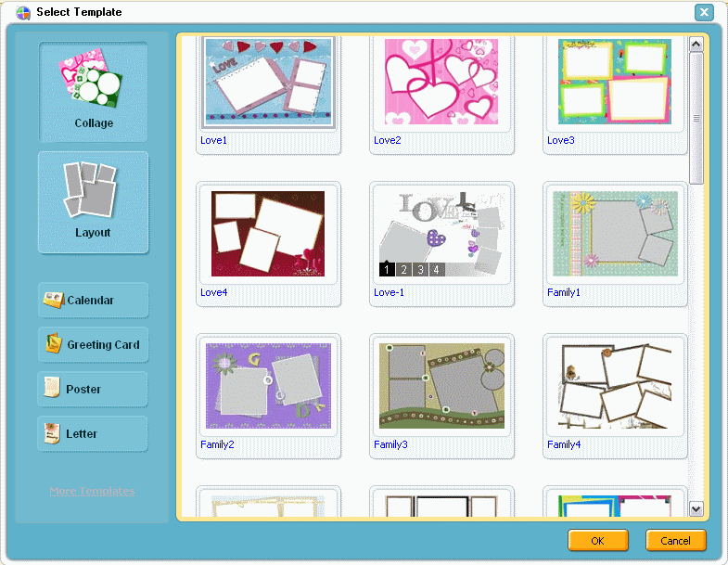
Task: Switch to page 2 of Love-1 template
Action: pyautogui.click(x=403, y=270)
